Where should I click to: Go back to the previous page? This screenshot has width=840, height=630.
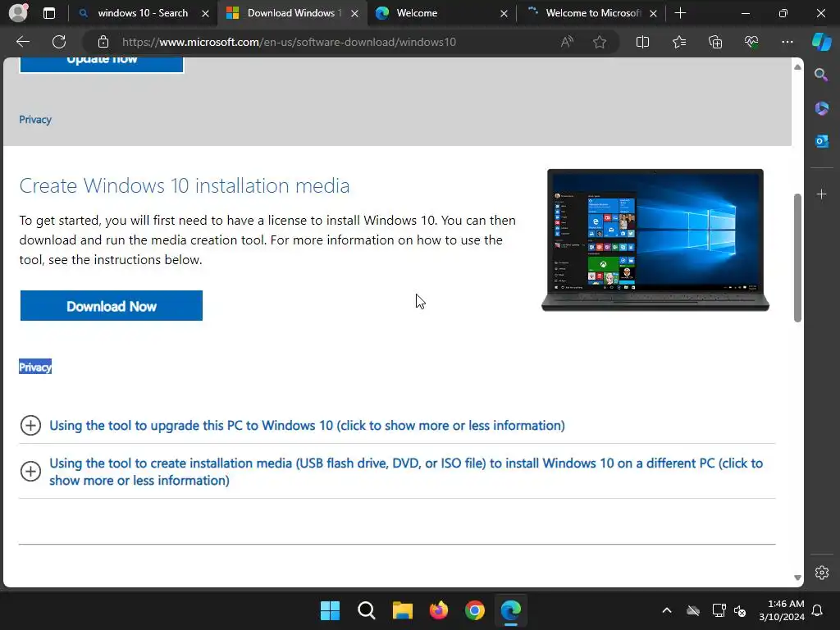point(22,42)
